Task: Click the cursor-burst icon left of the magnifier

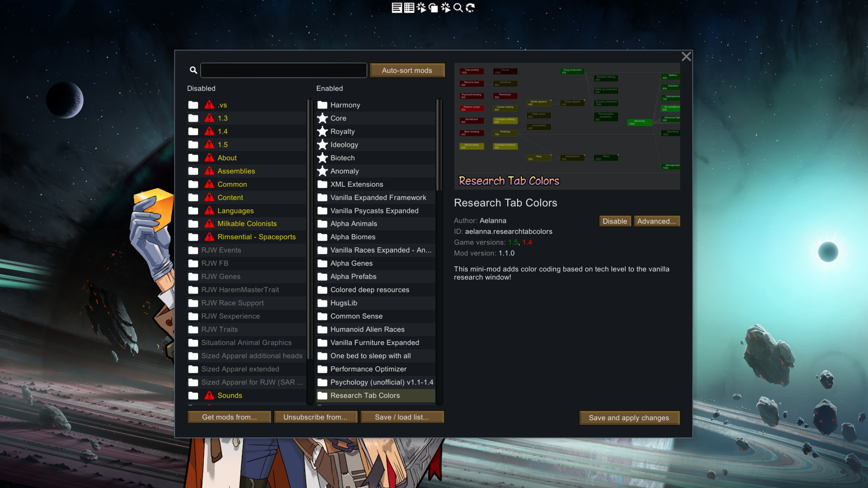Action: (x=446, y=8)
